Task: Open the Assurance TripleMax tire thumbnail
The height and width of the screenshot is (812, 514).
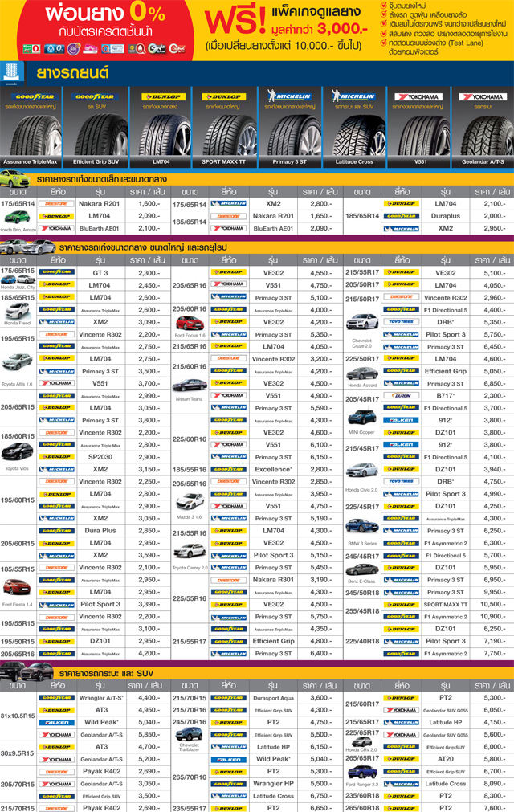Action: (31, 124)
